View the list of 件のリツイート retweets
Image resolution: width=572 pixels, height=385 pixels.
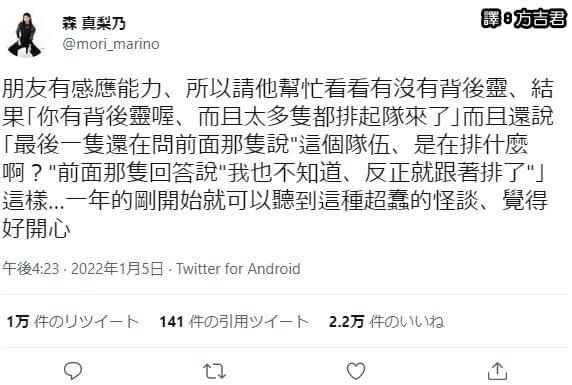coord(86,322)
